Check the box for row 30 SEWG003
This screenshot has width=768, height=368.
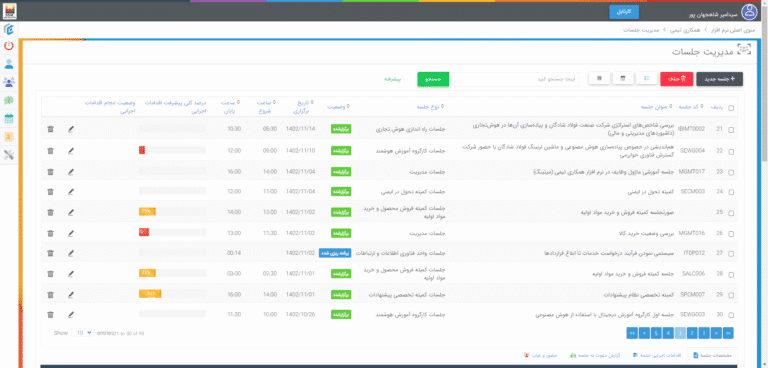[731, 315]
